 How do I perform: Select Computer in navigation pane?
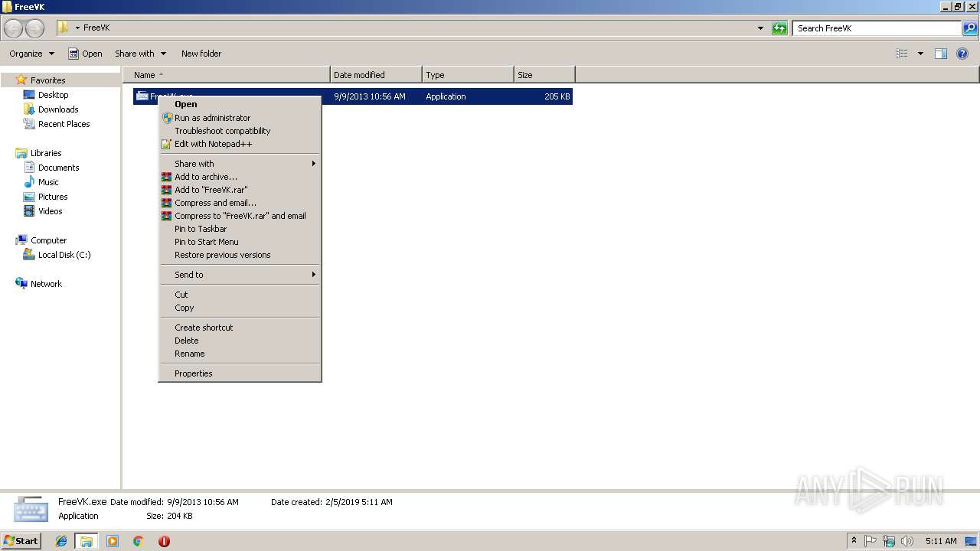click(48, 240)
